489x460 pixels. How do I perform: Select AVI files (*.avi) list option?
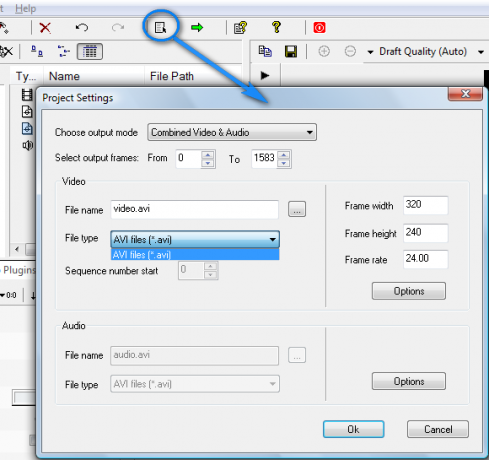[195, 255]
